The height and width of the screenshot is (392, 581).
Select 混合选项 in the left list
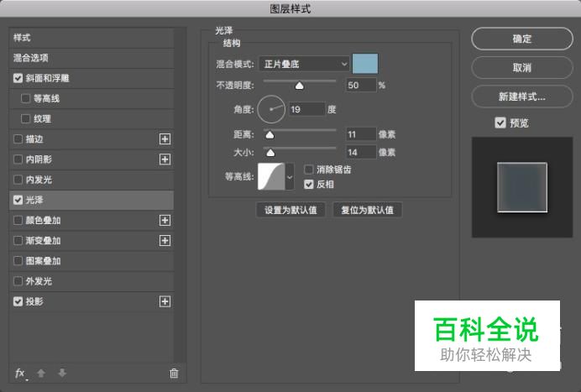click(x=92, y=58)
